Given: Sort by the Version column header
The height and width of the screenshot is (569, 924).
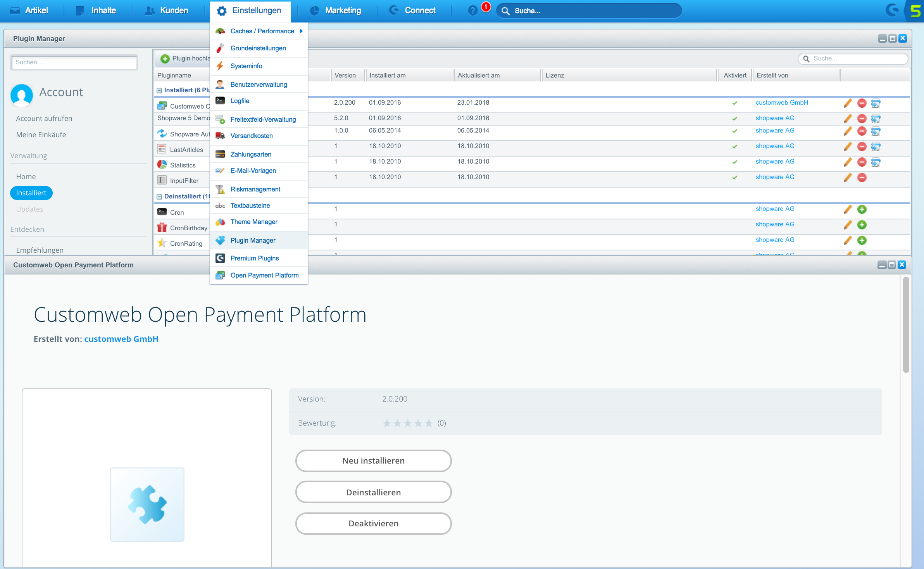Looking at the screenshot, I should point(348,75).
